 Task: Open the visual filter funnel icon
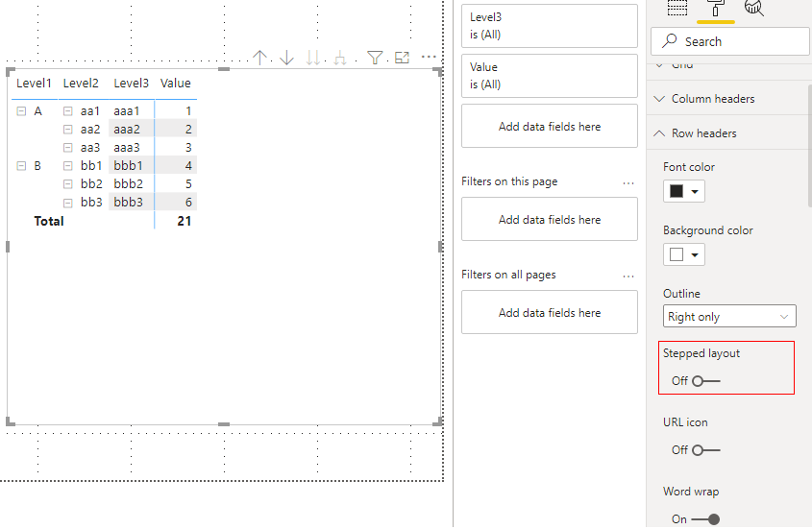coord(375,58)
